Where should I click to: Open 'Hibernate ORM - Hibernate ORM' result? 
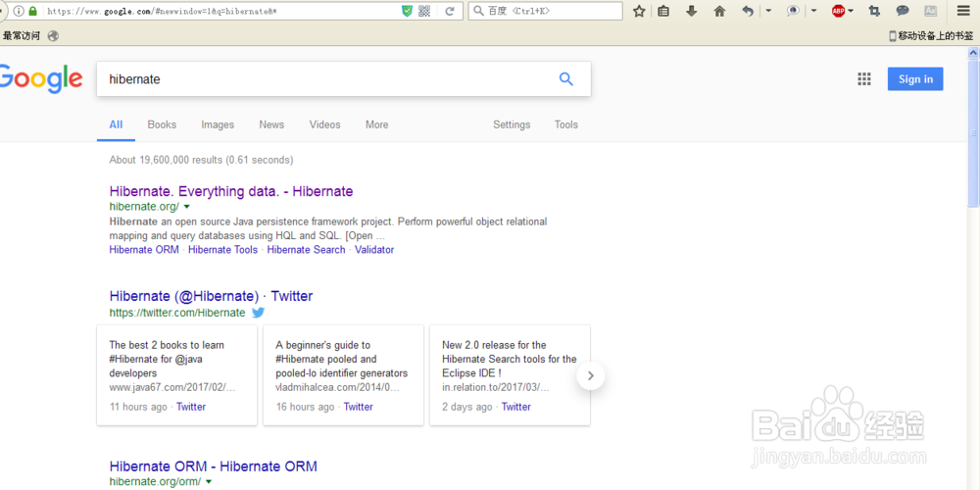coord(213,466)
